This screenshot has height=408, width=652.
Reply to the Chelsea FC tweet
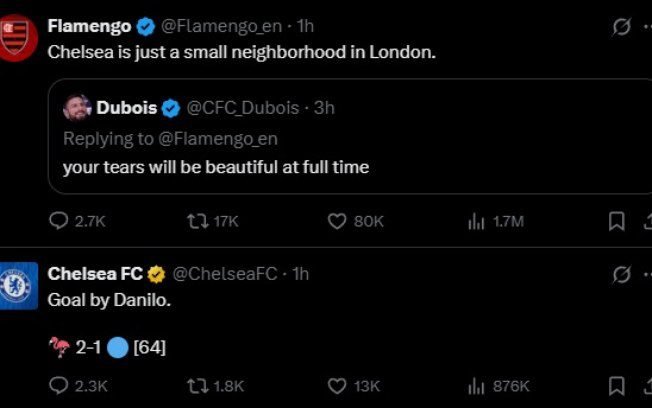[x=59, y=386]
